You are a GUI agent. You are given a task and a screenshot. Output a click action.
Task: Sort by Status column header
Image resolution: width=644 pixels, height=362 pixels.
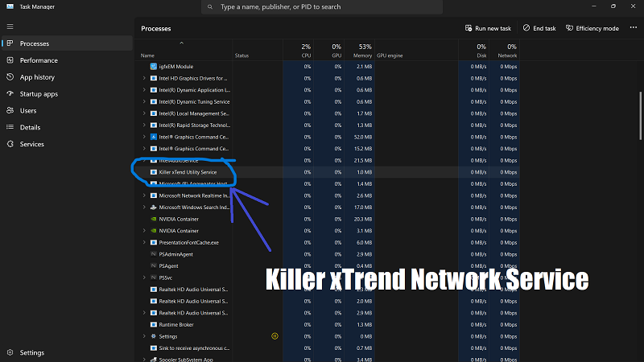click(x=258, y=50)
